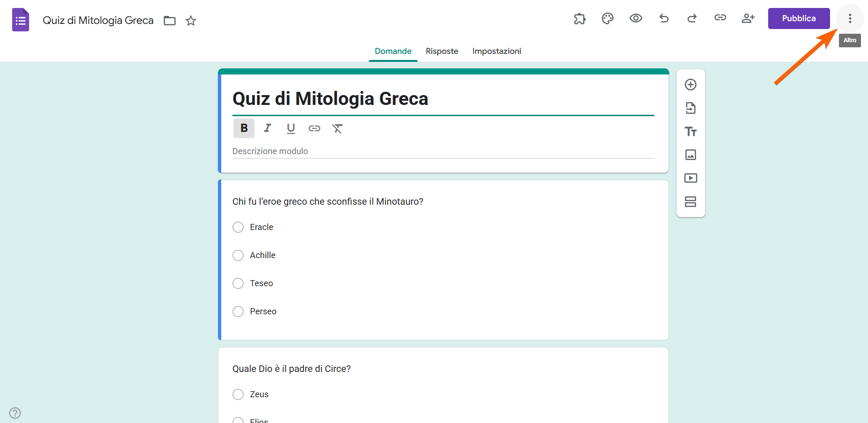Add an image to the form
Screen dimensions: 868x423
[x=690, y=155]
